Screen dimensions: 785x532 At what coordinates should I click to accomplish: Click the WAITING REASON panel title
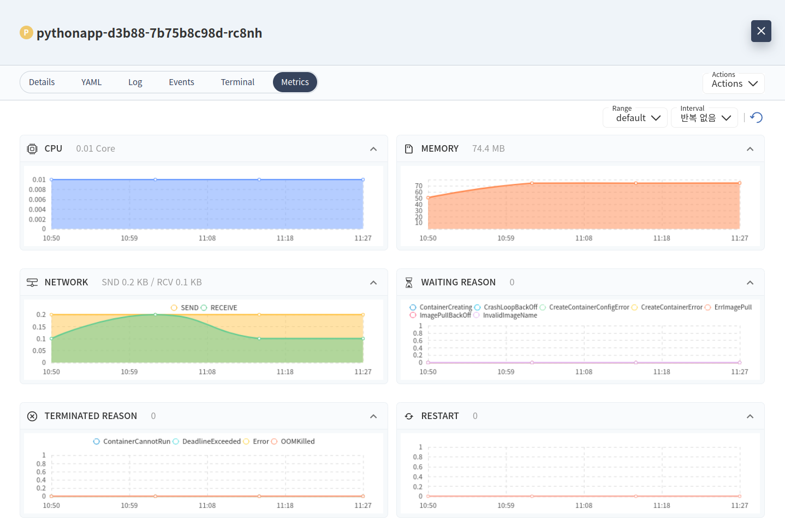coord(459,283)
